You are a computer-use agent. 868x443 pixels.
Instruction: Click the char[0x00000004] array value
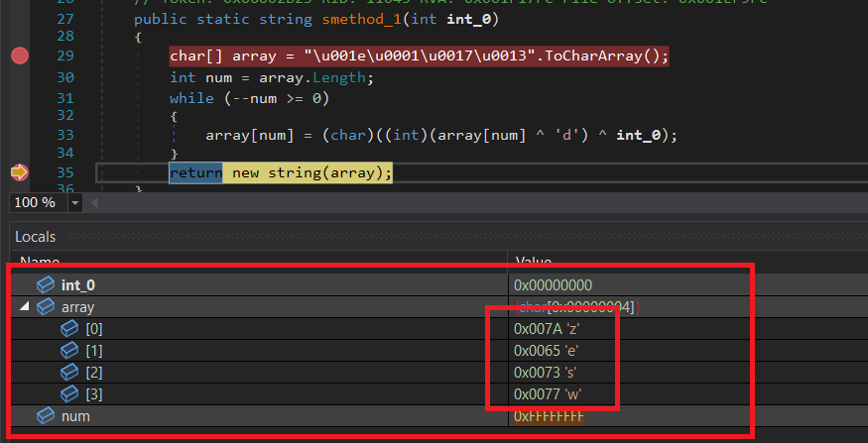click(576, 307)
